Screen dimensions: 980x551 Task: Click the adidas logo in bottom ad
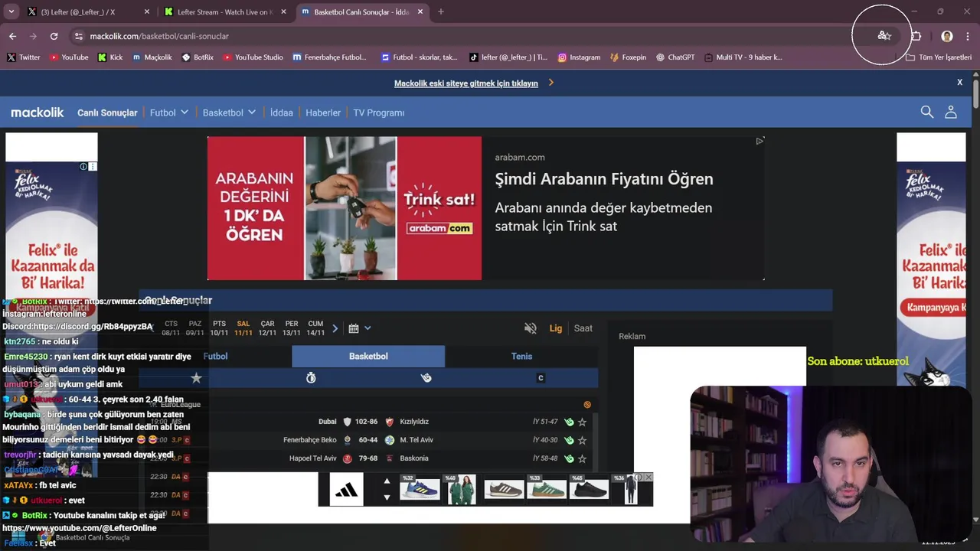346,490
